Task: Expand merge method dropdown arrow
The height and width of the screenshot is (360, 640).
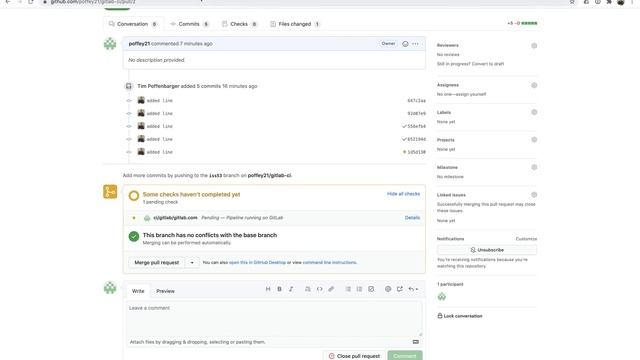Action: pos(192,262)
